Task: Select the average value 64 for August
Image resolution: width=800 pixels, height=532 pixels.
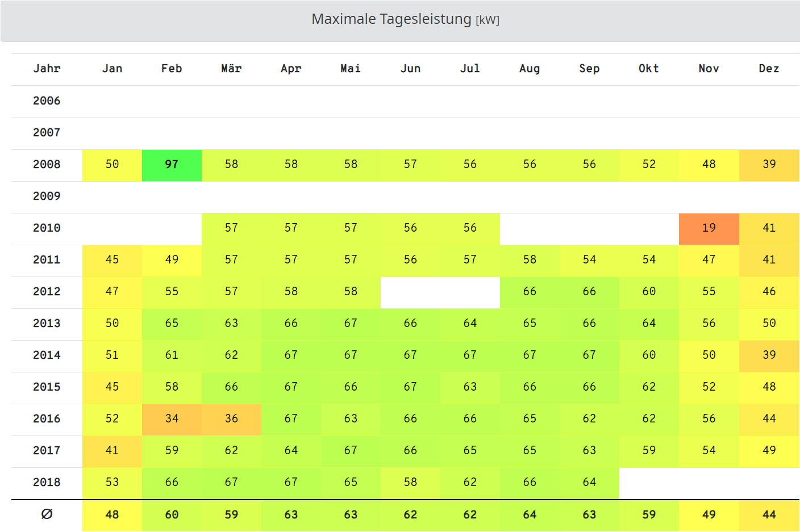Action: click(x=530, y=515)
